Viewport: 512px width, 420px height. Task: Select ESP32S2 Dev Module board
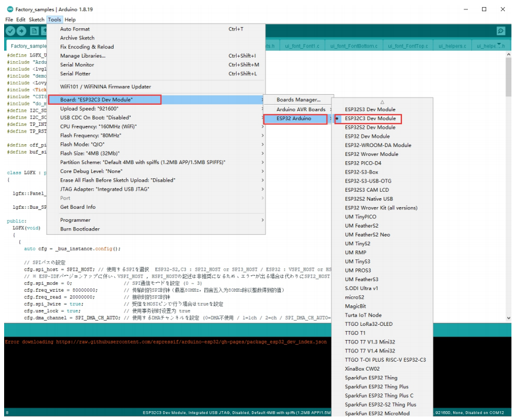(382, 127)
